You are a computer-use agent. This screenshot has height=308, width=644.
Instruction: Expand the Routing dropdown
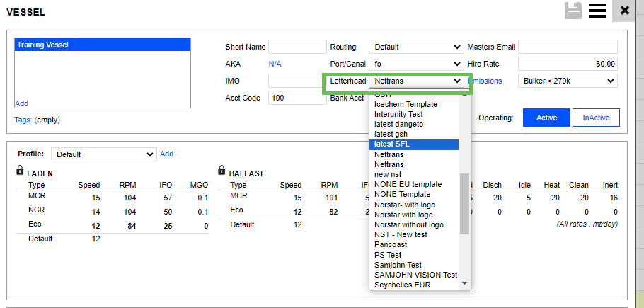point(417,47)
